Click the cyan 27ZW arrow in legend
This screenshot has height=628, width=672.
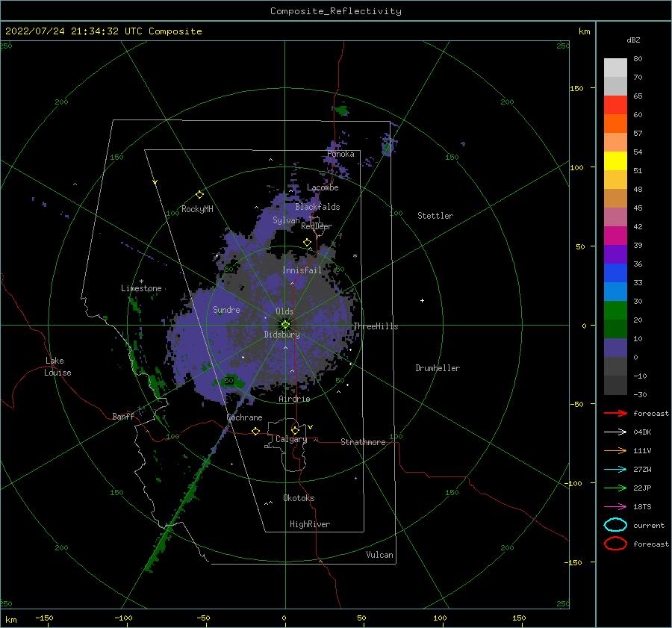coord(615,470)
